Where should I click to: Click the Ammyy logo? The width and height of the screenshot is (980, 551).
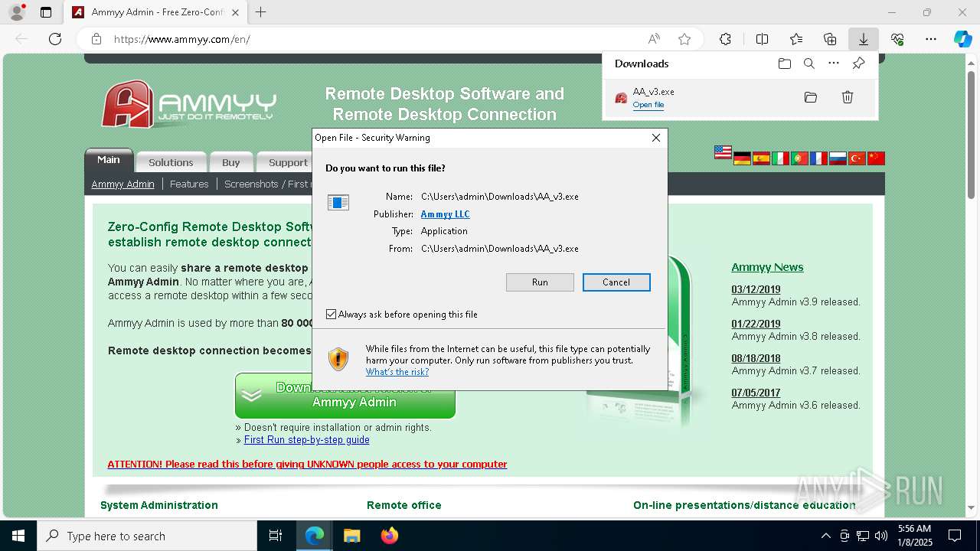tap(188, 103)
